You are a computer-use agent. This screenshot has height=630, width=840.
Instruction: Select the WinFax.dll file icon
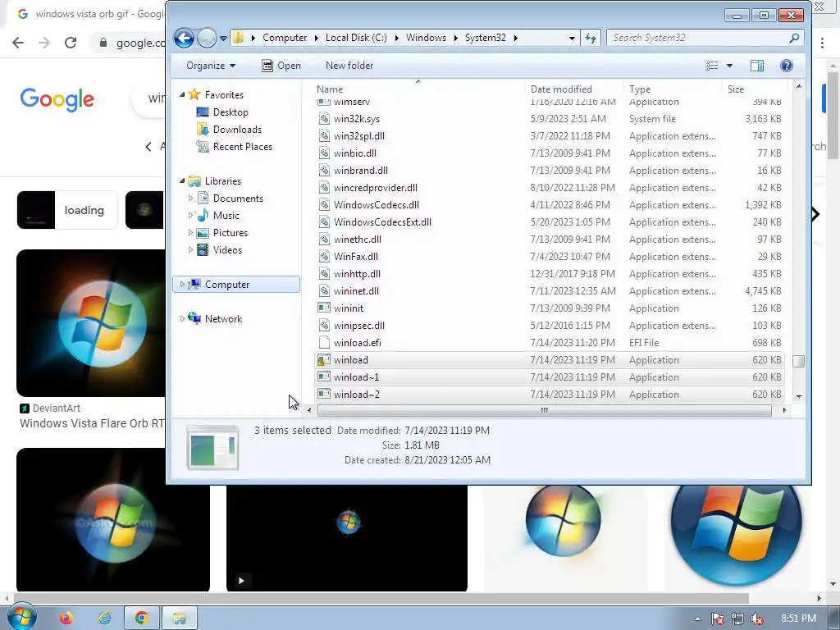point(323,256)
